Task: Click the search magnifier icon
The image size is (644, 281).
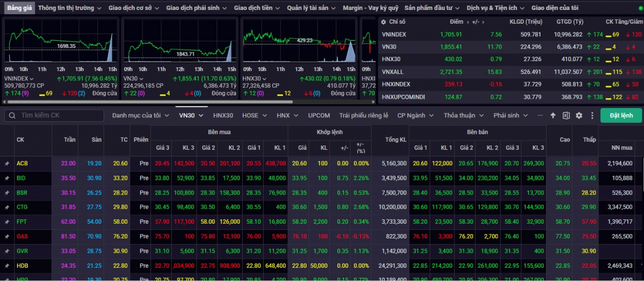Action: click(12, 116)
